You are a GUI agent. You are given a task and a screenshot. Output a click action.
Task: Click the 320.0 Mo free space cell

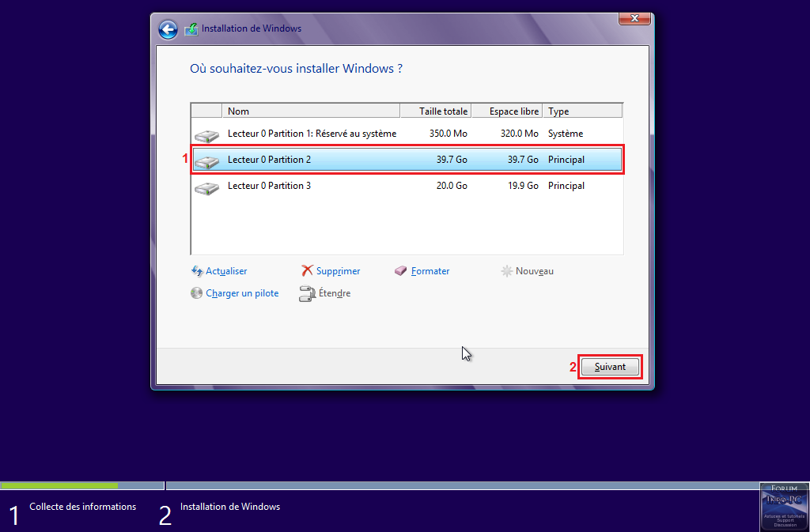coord(519,134)
